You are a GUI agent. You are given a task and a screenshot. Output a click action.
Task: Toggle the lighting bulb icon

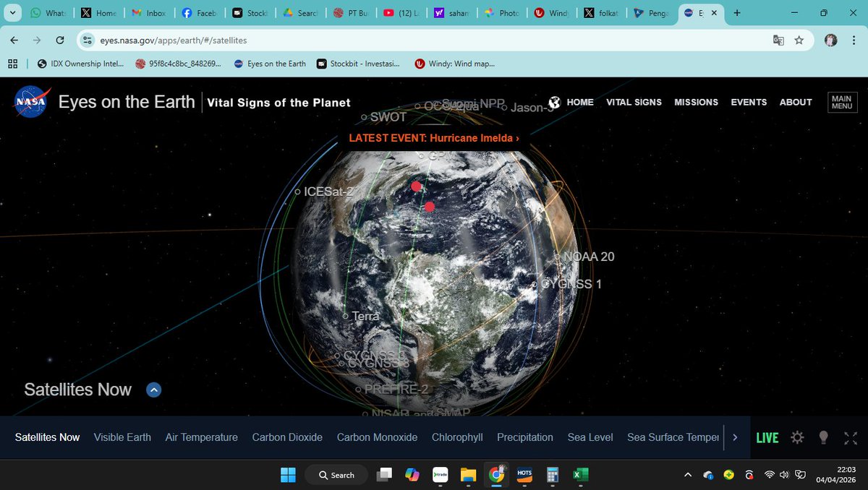coord(823,437)
